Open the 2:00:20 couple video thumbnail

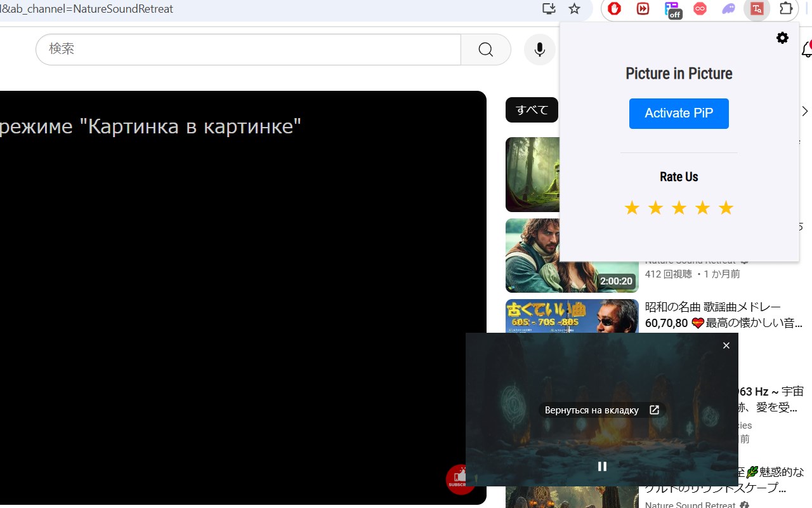click(572, 255)
